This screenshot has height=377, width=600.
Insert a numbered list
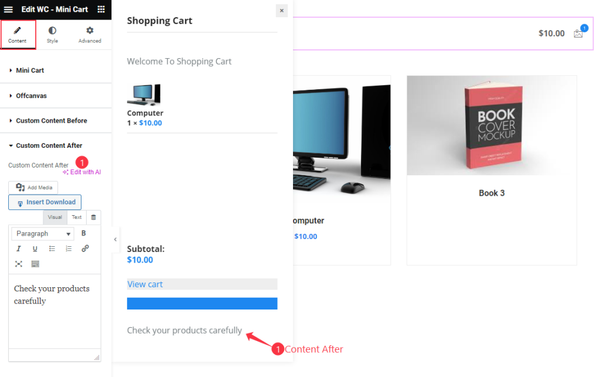(68, 249)
